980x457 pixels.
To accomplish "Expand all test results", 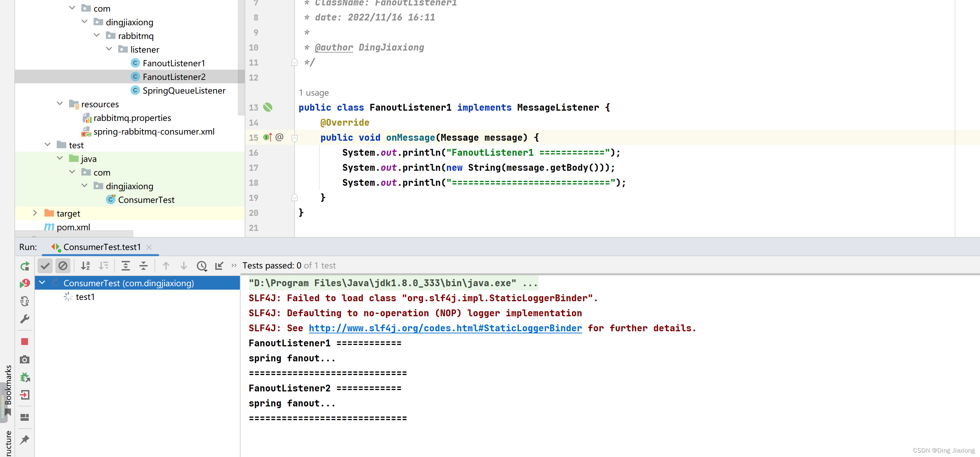I will click(125, 266).
